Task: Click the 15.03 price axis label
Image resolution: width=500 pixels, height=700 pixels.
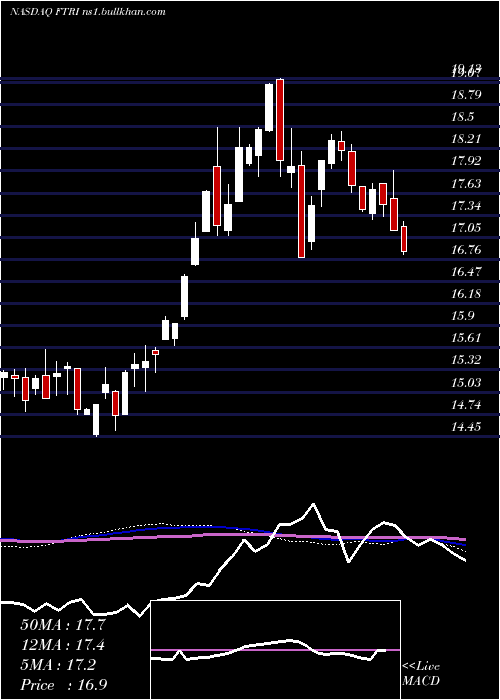Action: click(x=467, y=383)
